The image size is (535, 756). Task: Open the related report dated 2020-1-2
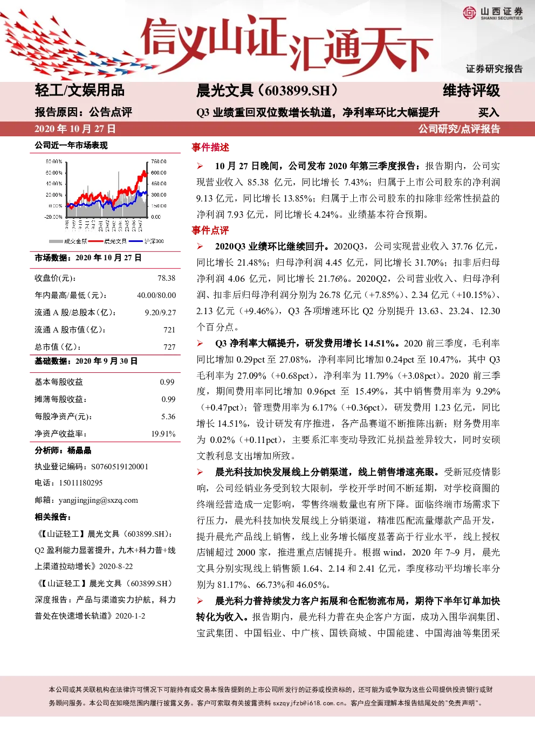[x=105, y=600]
